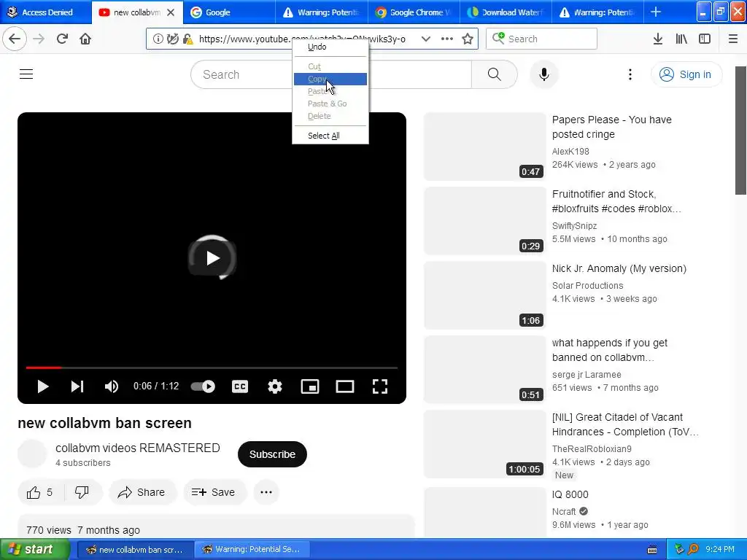Open the Windows start menu
The width and height of the screenshot is (747, 560).
point(35,550)
